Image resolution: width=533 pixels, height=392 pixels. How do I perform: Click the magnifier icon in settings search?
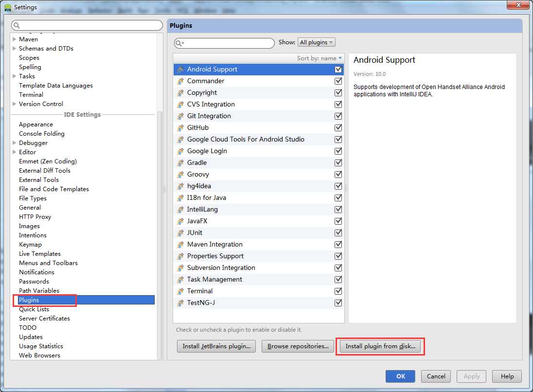[x=17, y=25]
